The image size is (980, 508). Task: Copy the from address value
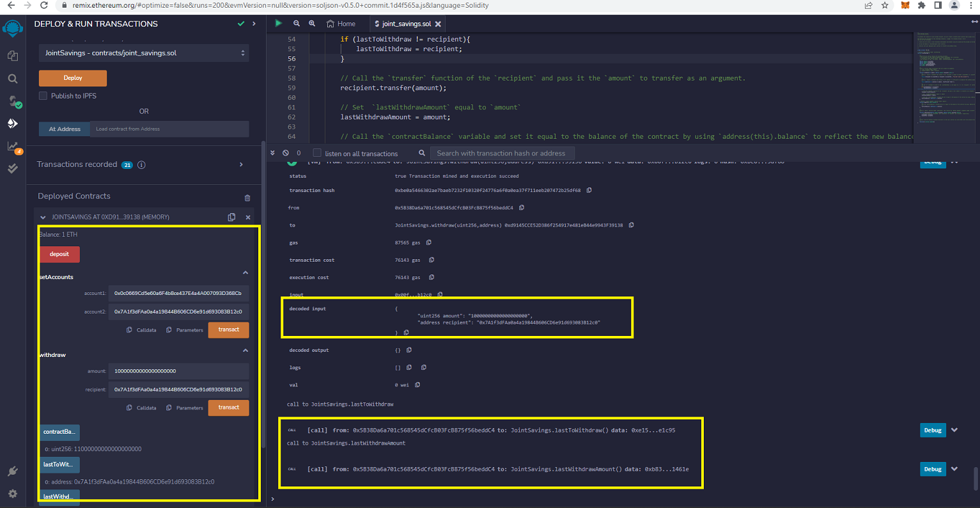pyautogui.click(x=522, y=207)
